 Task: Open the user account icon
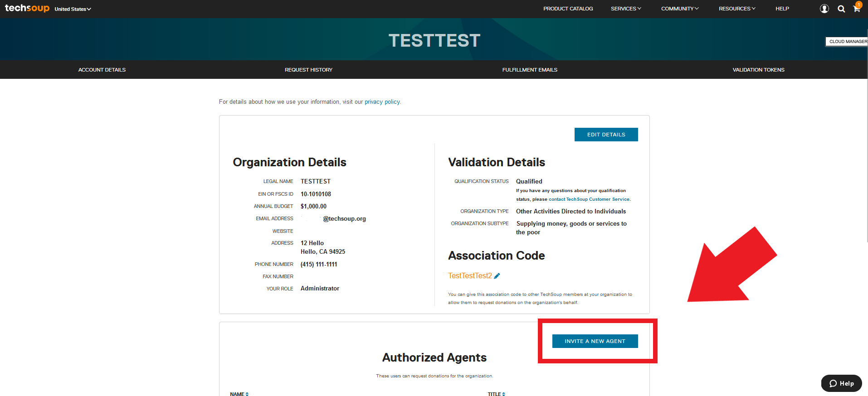(824, 9)
